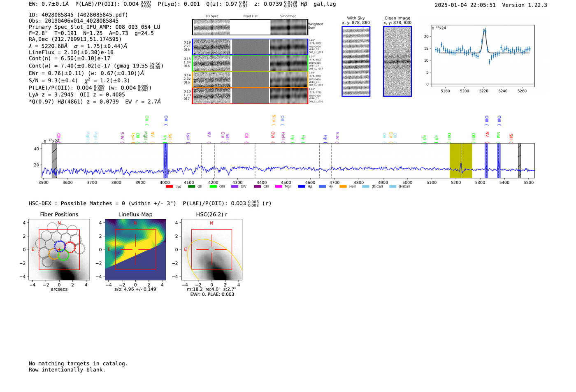576x392 pixels.
Task: Click the timestamp 2025-01-04 22:05:51
Action: (x=465, y=5)
